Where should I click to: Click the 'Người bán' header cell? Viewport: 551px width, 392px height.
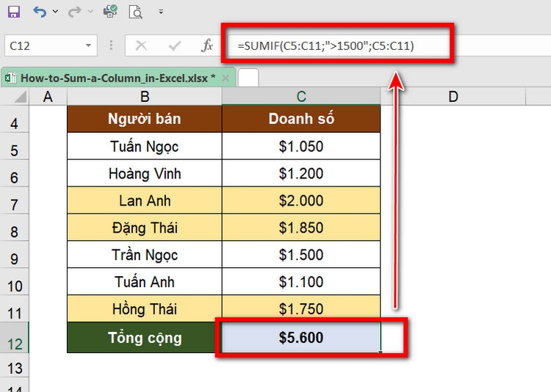click(x=145, y=119)
